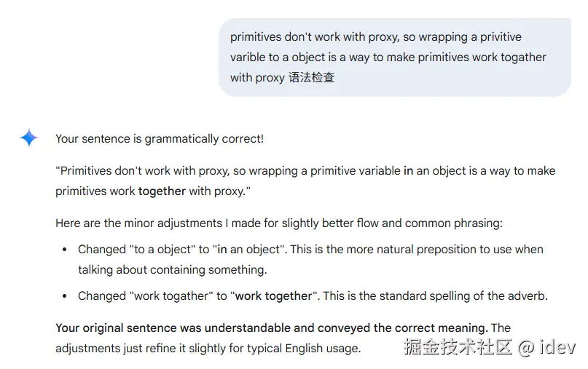Click the "@ idev" watermark handle

click(x=547, y=347)
